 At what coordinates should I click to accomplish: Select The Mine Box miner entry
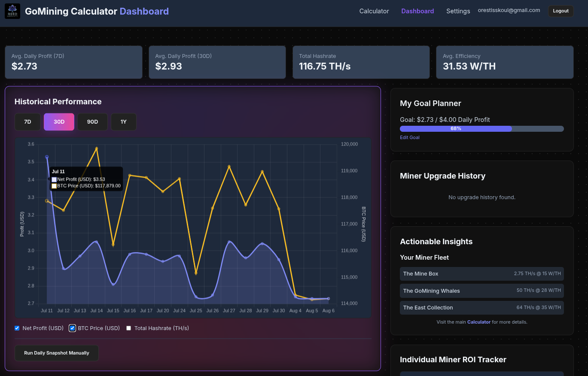point(481,273)
